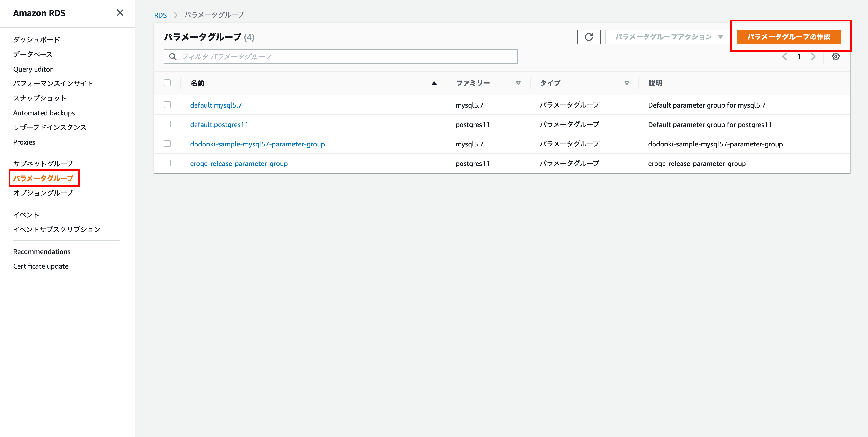Go to next page arrow
The image size is (868, 437).
(x=813, y=57)
